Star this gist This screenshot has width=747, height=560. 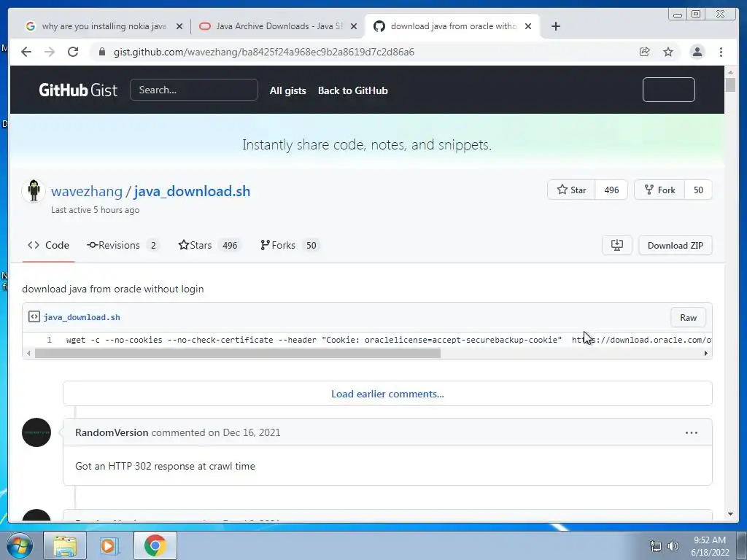571,190
